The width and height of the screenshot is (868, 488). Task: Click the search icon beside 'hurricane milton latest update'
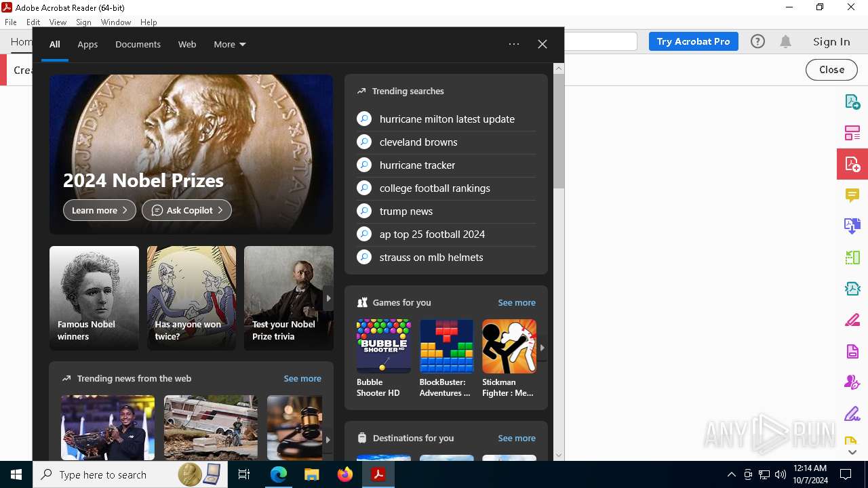pyautogui.click(x=364, y=119)
